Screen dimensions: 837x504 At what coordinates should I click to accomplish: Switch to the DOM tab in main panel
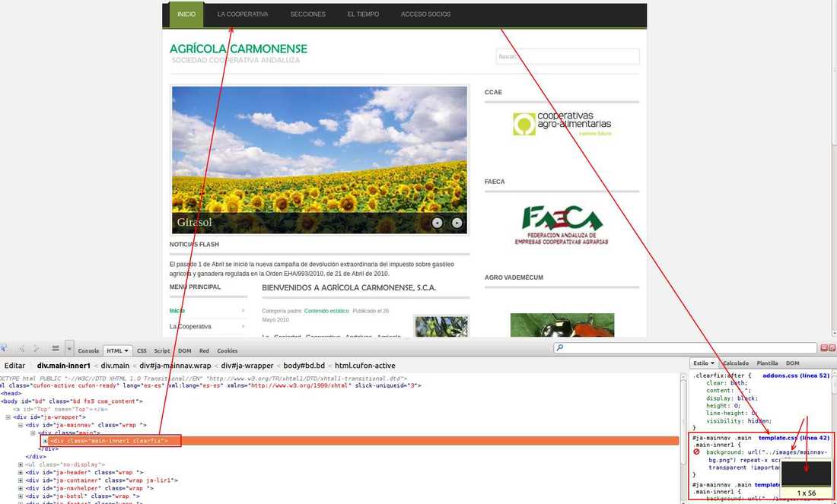tap(185, 351)
